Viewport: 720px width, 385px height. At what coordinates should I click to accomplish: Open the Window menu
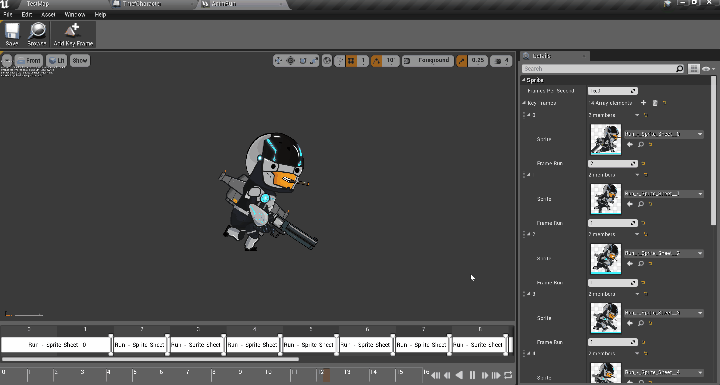click(75, 15)
